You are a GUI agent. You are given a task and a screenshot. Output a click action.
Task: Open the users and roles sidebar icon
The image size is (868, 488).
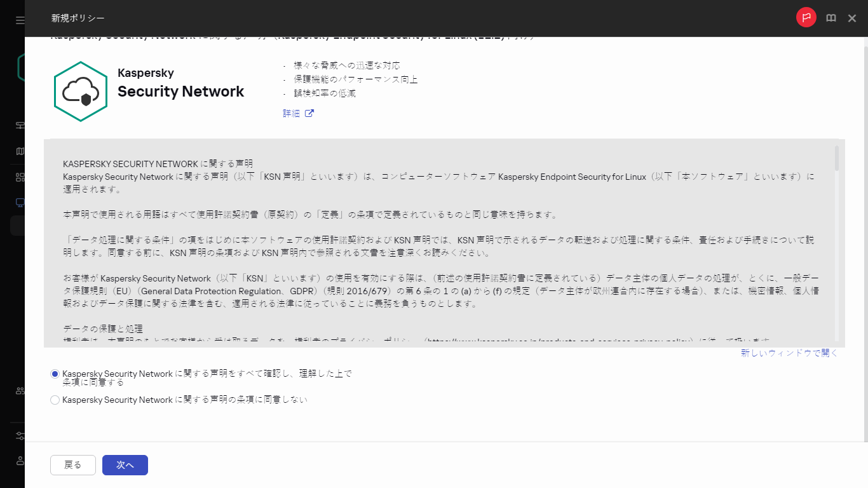tap(19, 391)
